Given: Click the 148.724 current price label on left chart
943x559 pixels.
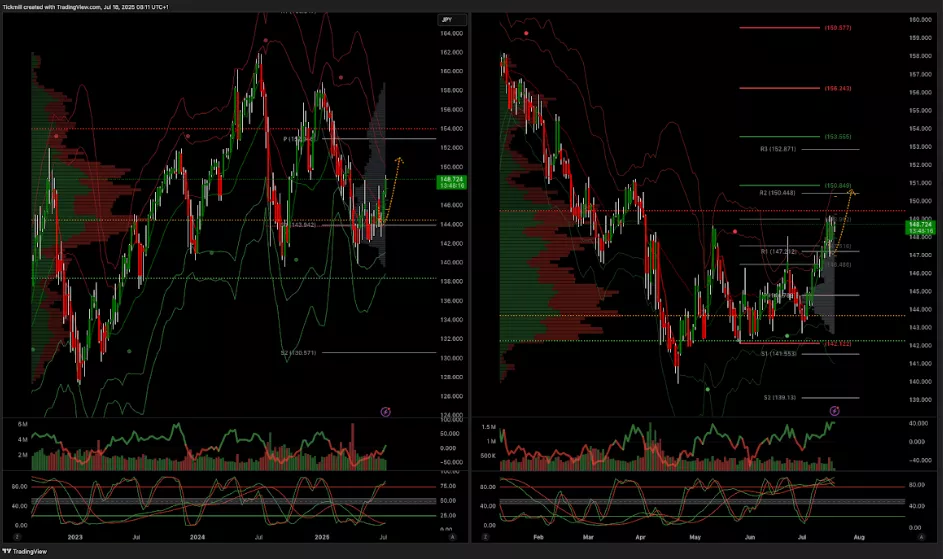Looking at the screenshot, I should [x=451, y=179].
